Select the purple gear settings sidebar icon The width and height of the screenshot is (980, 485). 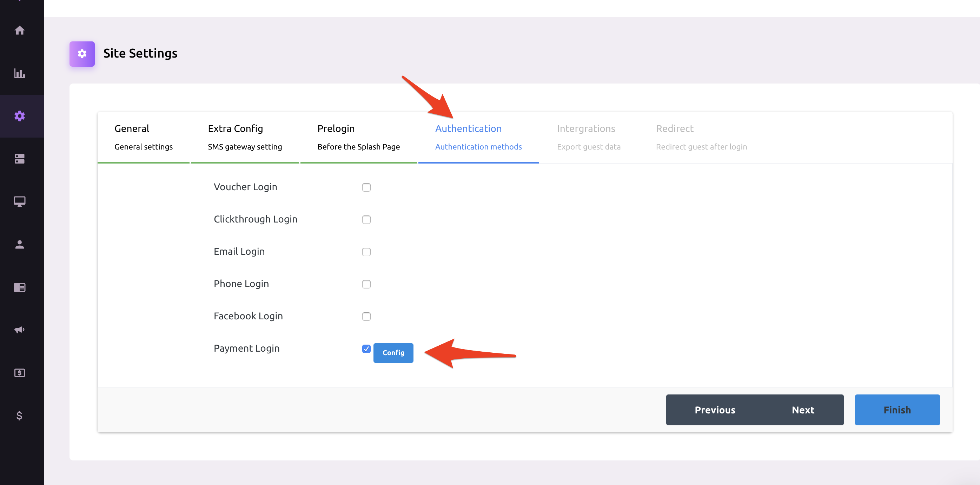pyautogui.click(x=19, y=116)
